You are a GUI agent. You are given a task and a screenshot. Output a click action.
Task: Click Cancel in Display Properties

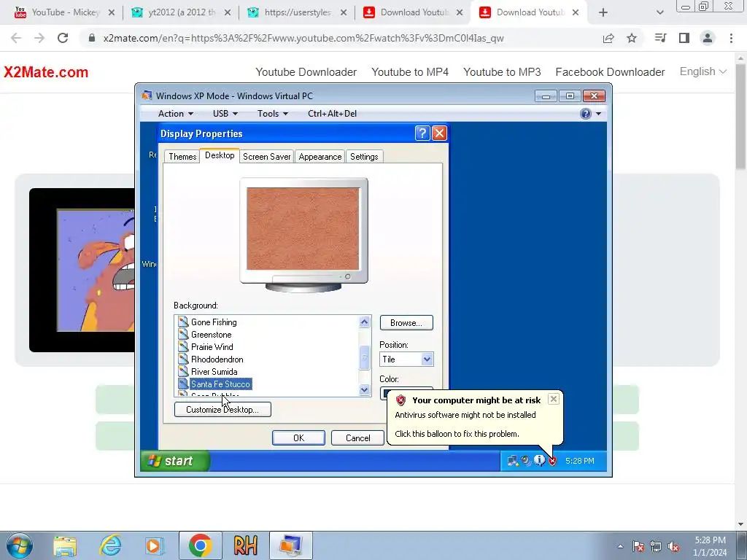(357, 437)
